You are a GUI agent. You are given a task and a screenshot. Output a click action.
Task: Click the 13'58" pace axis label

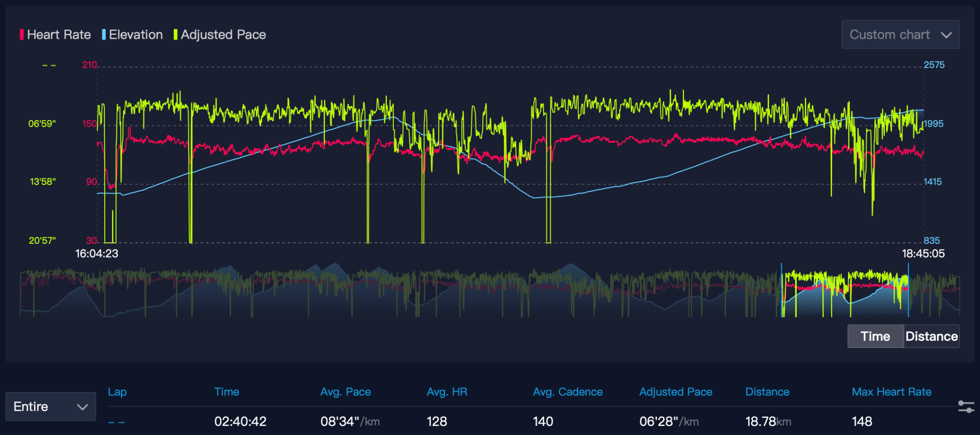43,182
